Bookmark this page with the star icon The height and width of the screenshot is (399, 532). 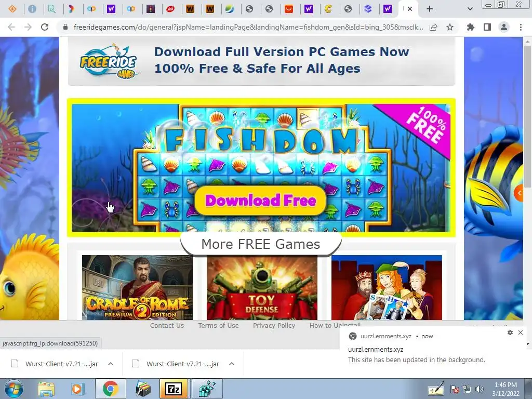pos(449,27)
